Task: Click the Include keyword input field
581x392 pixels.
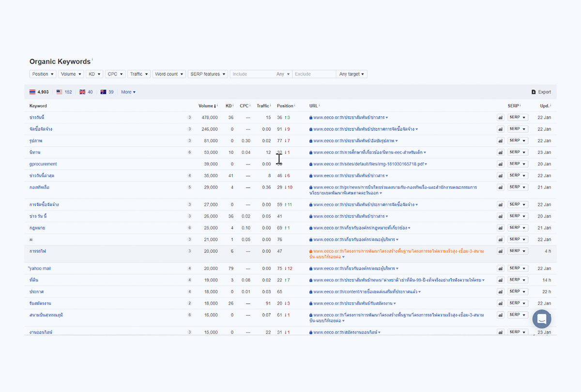Action: tap(252, 74)
